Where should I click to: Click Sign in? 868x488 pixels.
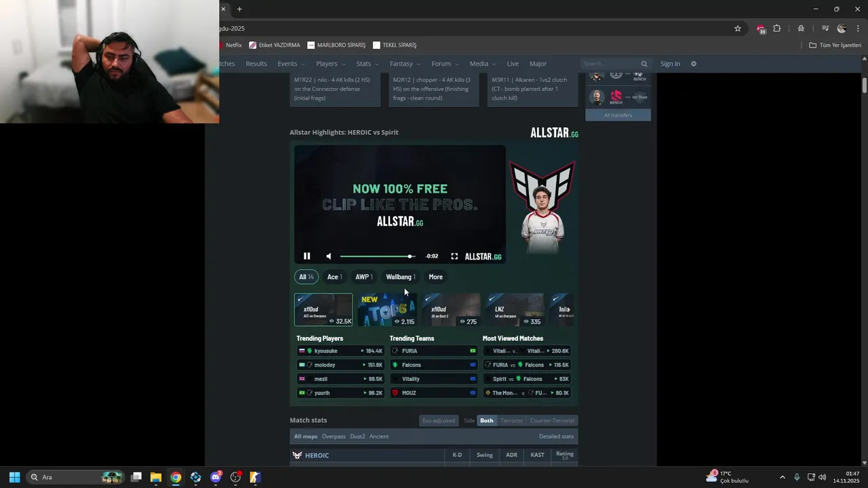click(670, 64)
